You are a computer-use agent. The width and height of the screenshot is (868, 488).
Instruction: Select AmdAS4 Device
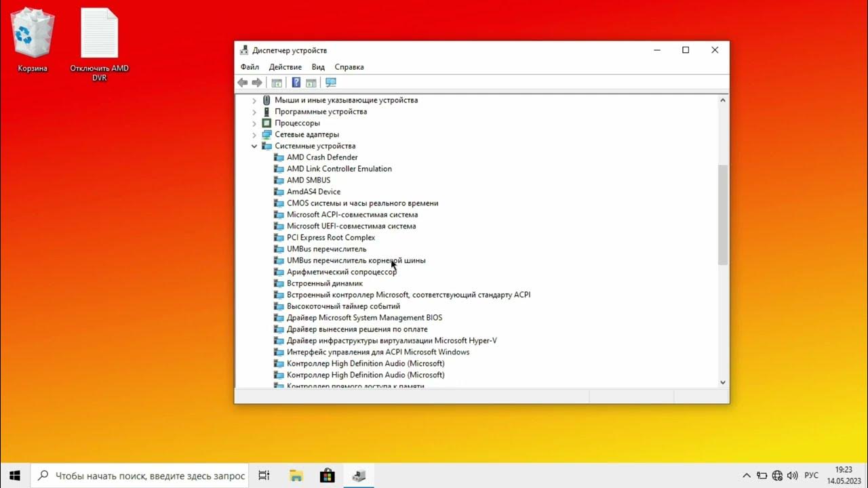313,192
